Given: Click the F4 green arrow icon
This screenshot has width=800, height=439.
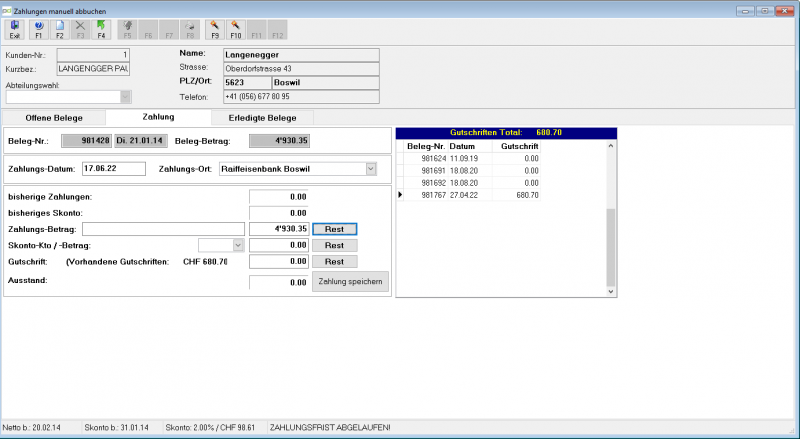Looking at the screenshot, I should click(101, 30).
